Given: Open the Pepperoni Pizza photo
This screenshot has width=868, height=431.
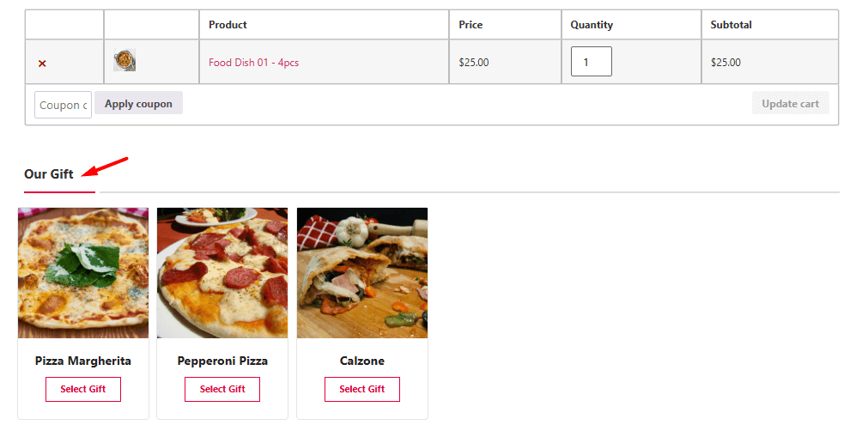Looking at the screenshot, I should tap(222, 273).
